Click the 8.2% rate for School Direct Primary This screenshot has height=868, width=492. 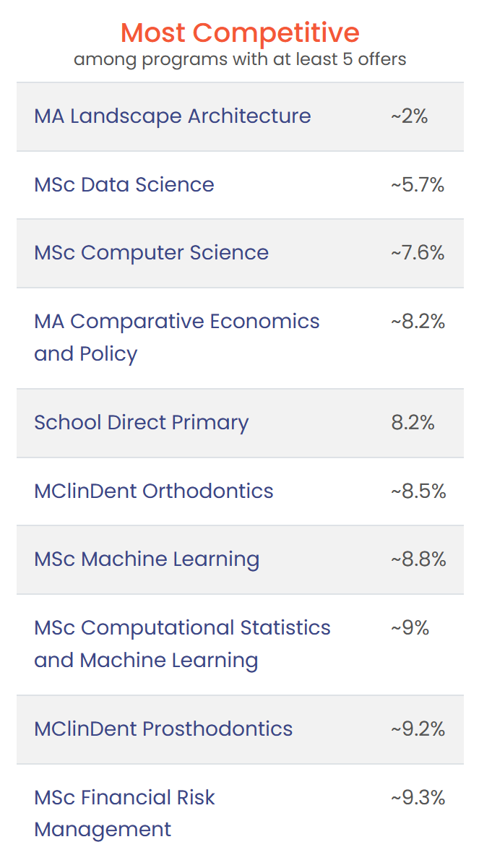click(x=413, y=423)
